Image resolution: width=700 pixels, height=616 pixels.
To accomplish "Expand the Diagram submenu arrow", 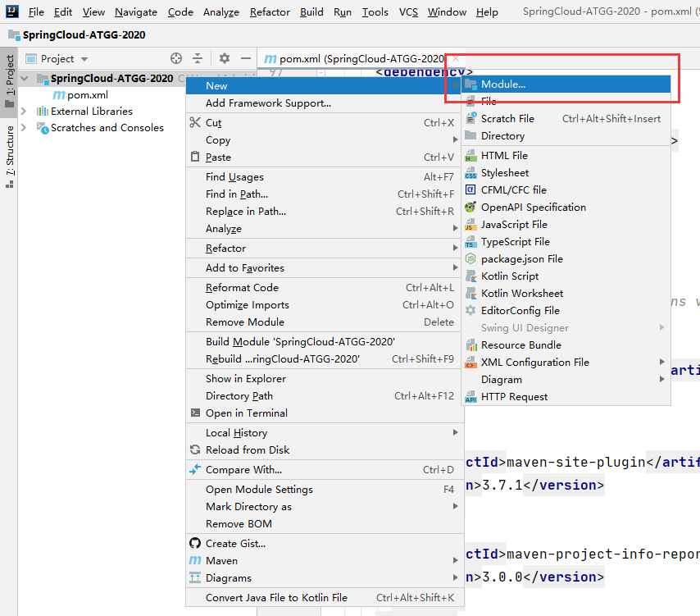I will point(662,379).
